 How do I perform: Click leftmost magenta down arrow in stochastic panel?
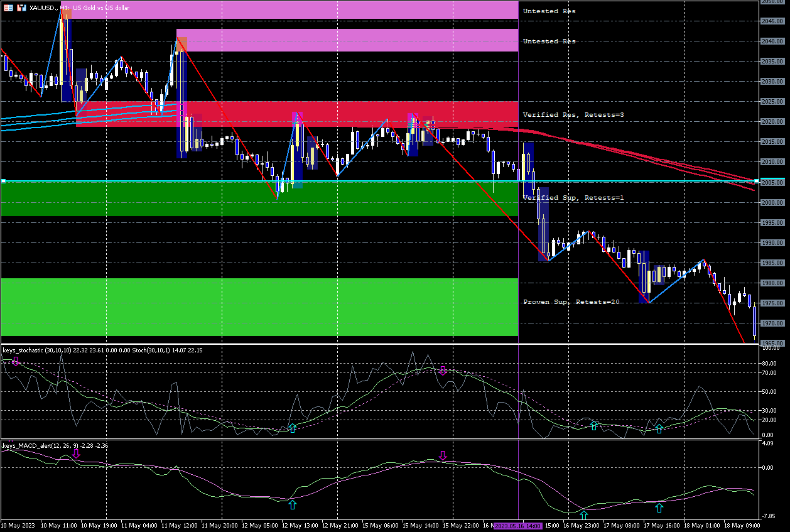16,361
